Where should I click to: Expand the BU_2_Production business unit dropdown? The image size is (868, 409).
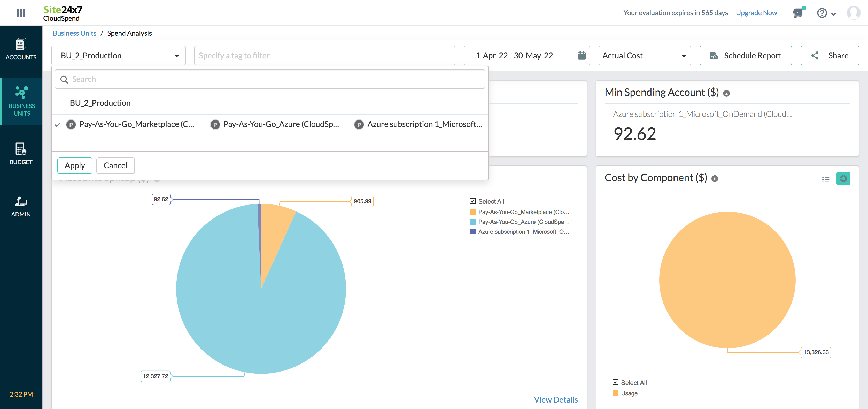118,56
